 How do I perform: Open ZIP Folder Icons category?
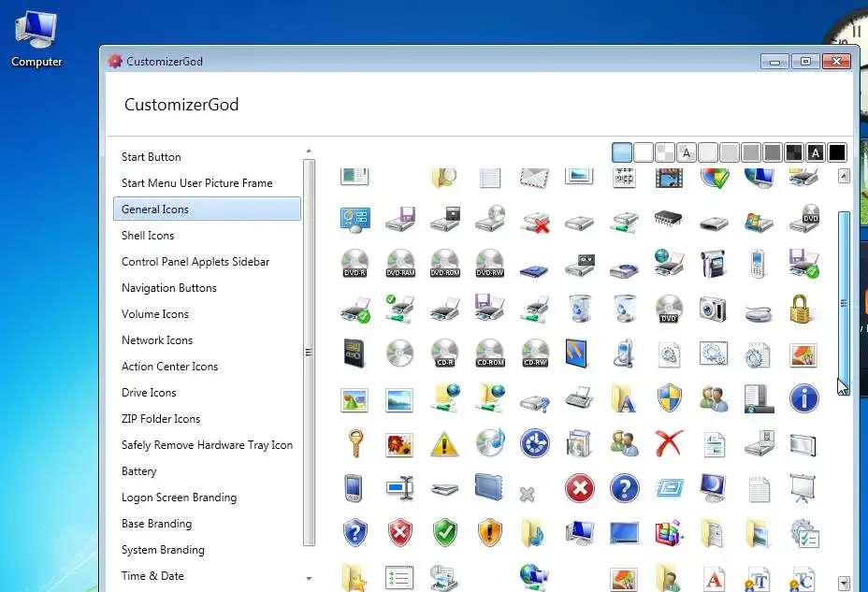pyautogui.click(x=161, y=419)
